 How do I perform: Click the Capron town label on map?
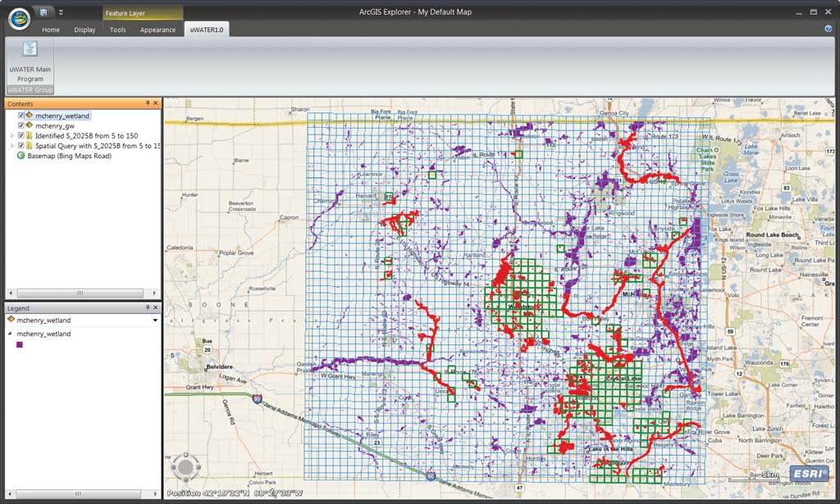pyautogui.click(x=290, y=217)
